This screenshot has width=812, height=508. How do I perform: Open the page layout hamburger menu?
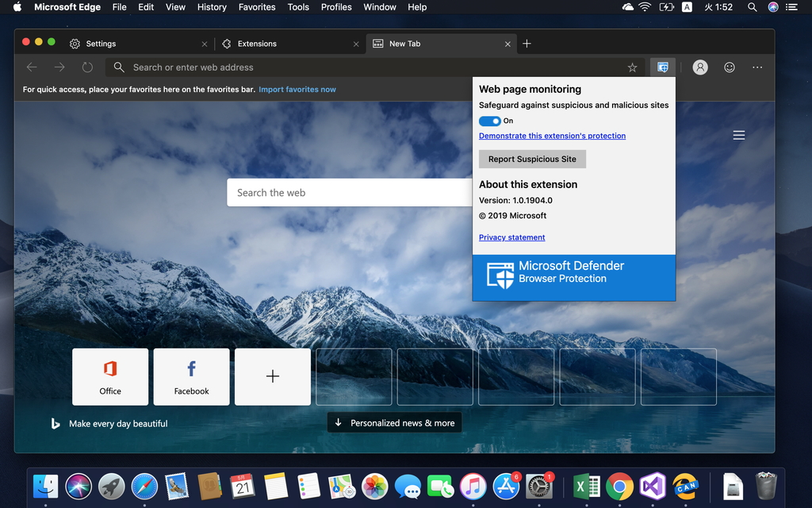pyautogui.click(x=738, y=135)
